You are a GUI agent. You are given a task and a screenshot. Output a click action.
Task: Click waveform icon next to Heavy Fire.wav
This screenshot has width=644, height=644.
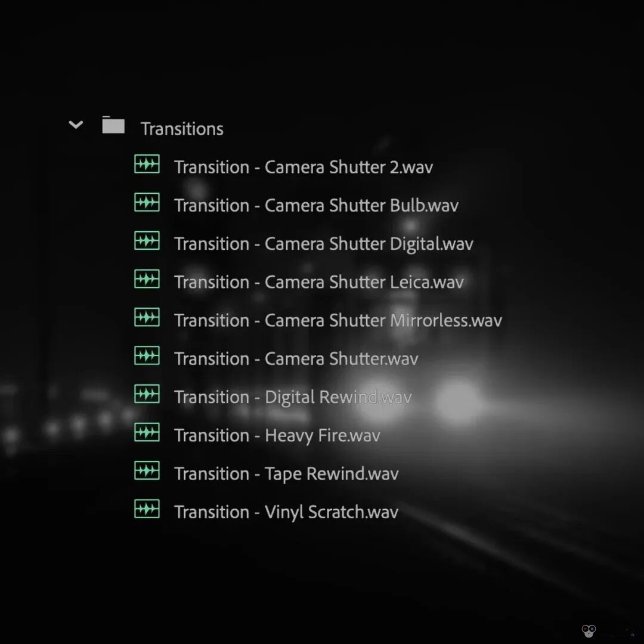pos(147,432)
